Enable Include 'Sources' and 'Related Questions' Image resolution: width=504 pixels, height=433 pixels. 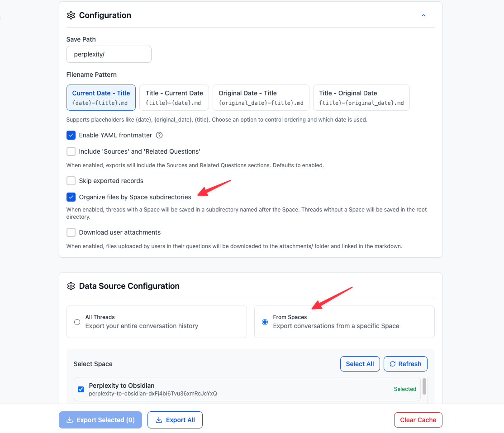(x=71, y=151)
